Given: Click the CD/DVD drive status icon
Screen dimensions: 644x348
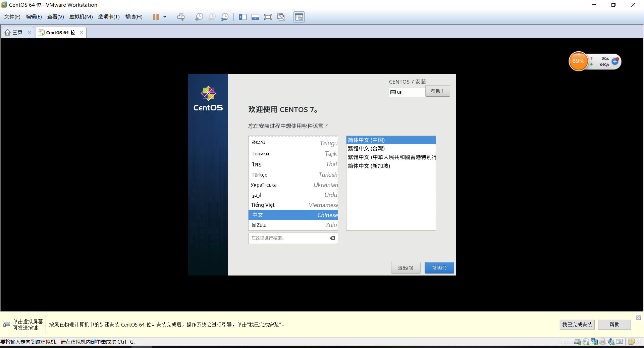Looking at the screenshot, I should (x=586, y=342).
